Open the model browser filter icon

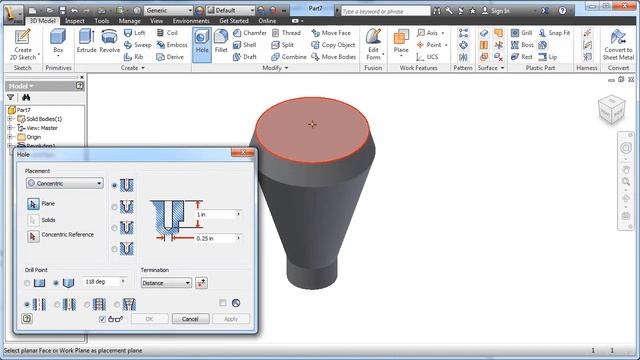coord(11,97)
